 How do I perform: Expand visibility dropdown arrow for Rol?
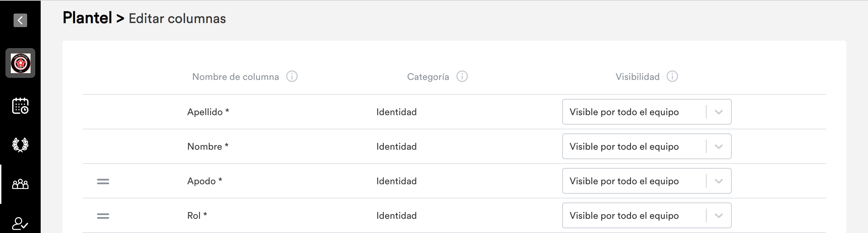(718, 216)
